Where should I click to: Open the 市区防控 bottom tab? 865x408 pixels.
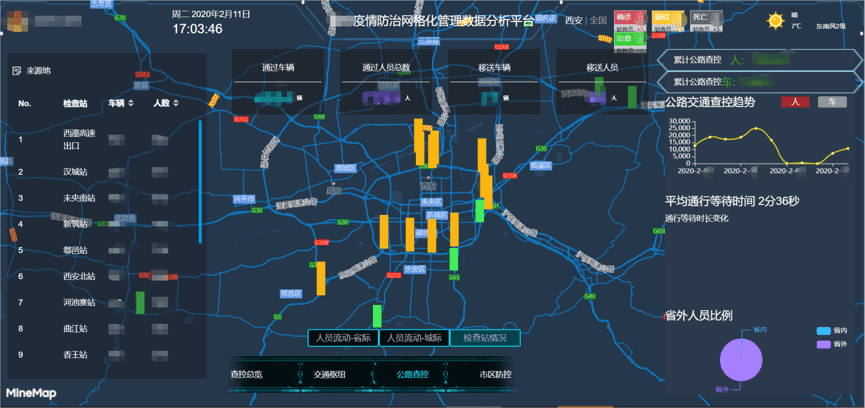click(x=493, y=374)
